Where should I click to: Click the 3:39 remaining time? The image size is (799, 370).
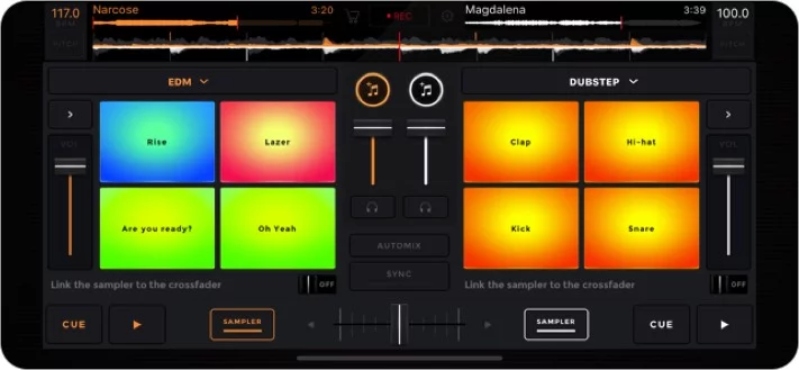pyautogui.click(x=694, y=10)
